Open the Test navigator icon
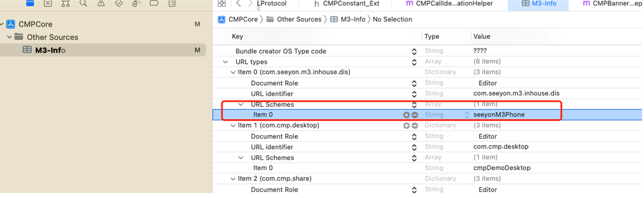Image resolution: width=644 pixels, height=198 pixels. click(119, 3)
